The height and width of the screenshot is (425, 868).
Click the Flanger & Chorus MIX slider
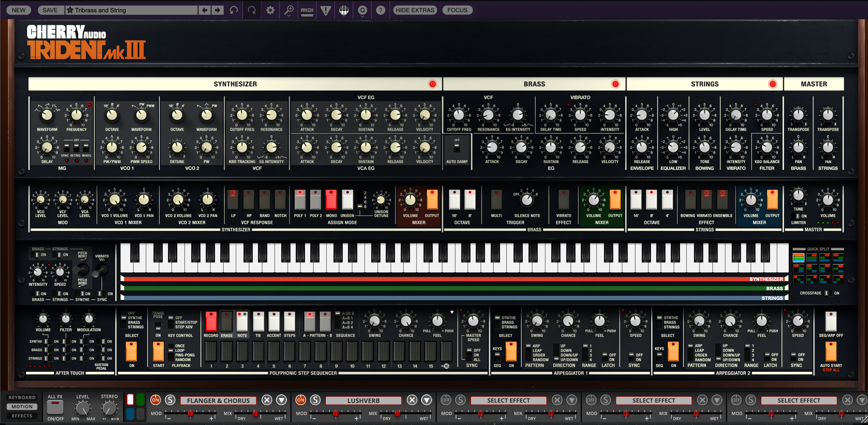(x=256, y=413)
